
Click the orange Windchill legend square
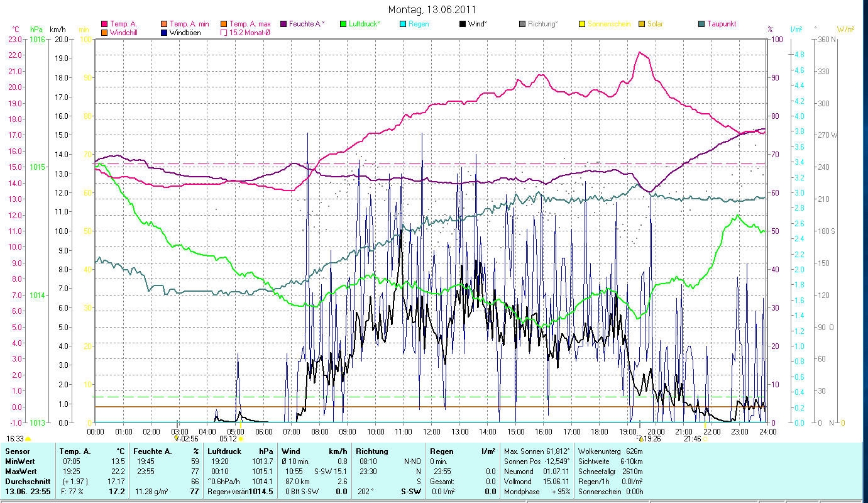pyautogui.click(x=104, y=32)
